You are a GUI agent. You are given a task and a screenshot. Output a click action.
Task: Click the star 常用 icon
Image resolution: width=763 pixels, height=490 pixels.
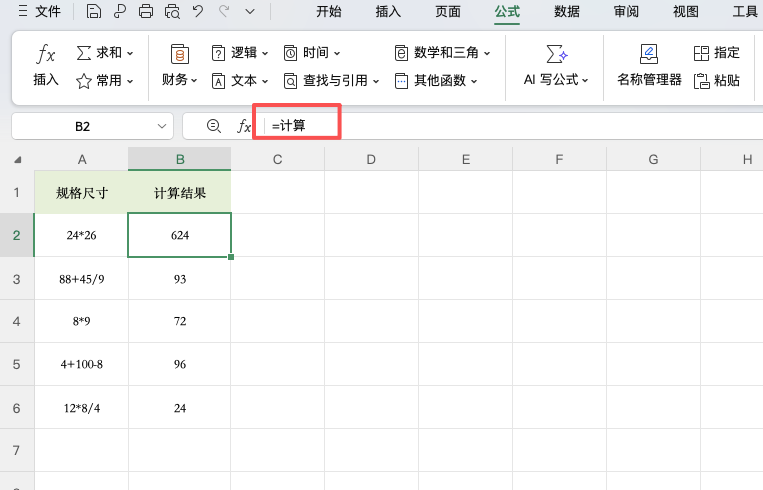pos(84,81)
